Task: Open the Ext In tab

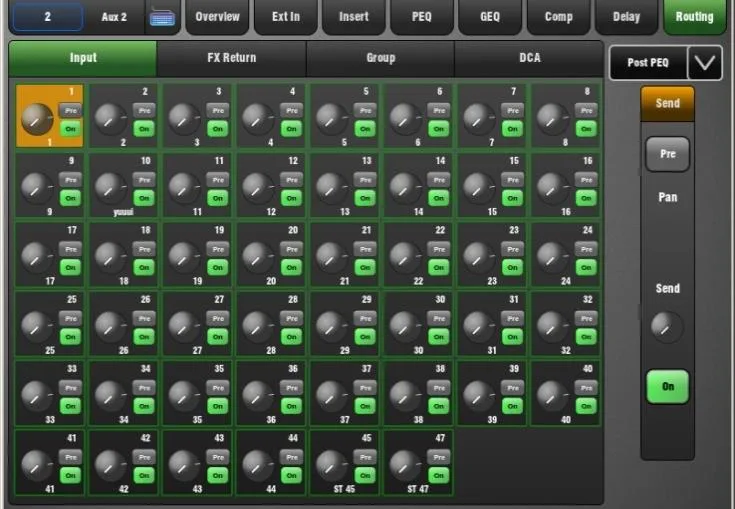Action: (x=285, y=17)
